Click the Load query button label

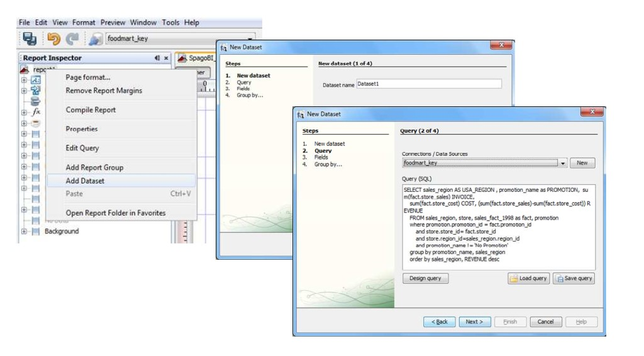[533, 279]
